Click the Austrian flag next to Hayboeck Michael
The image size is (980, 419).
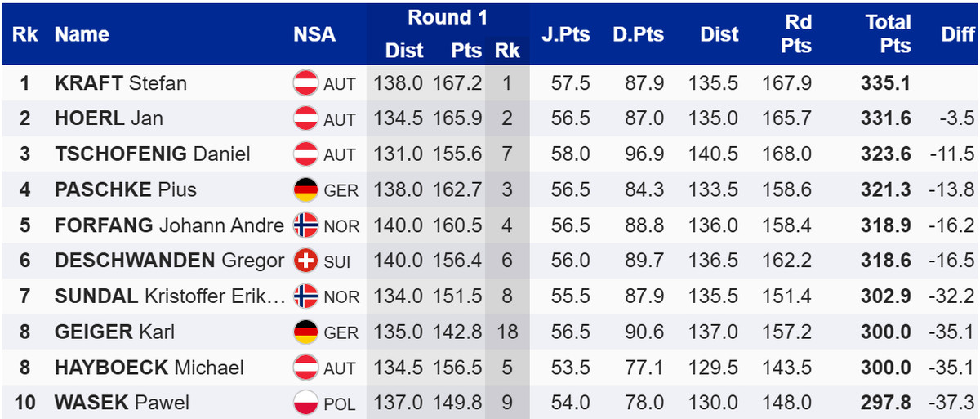(x=305, y=368)
